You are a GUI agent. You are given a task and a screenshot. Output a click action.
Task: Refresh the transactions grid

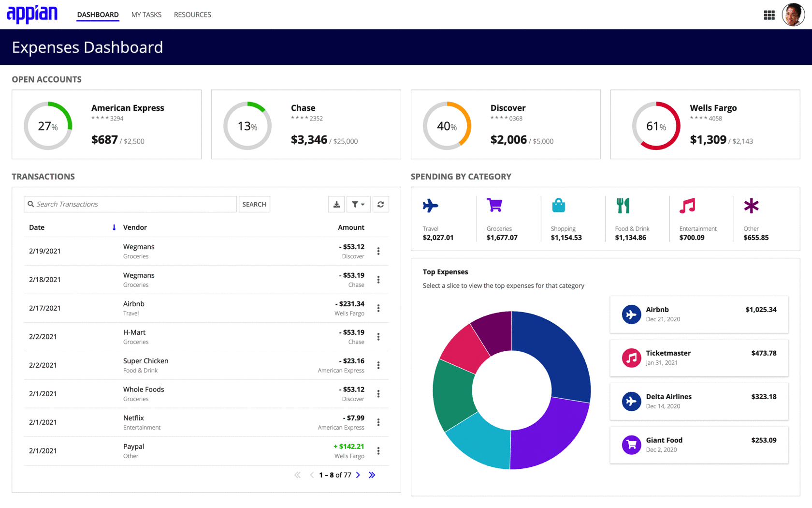pos(380,204)
